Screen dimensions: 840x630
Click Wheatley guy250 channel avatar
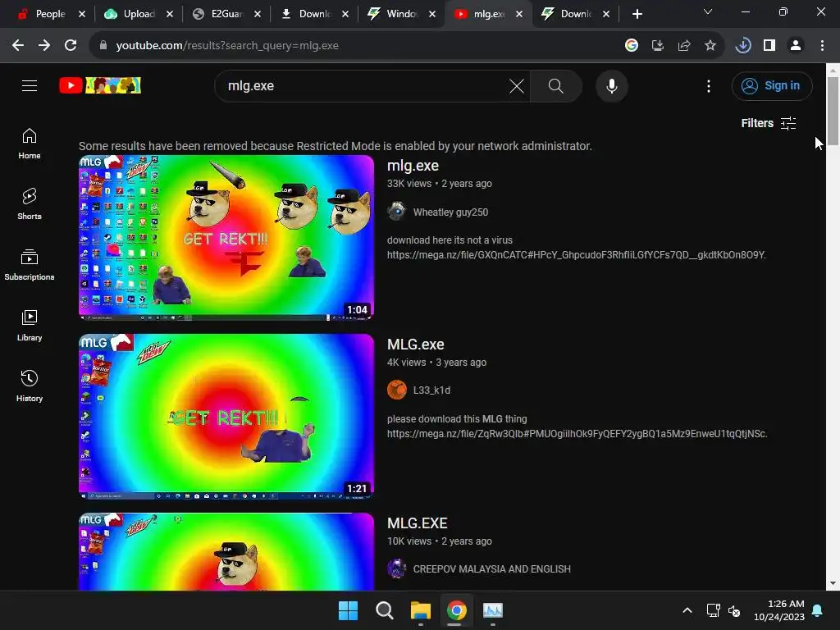[397, 212]
